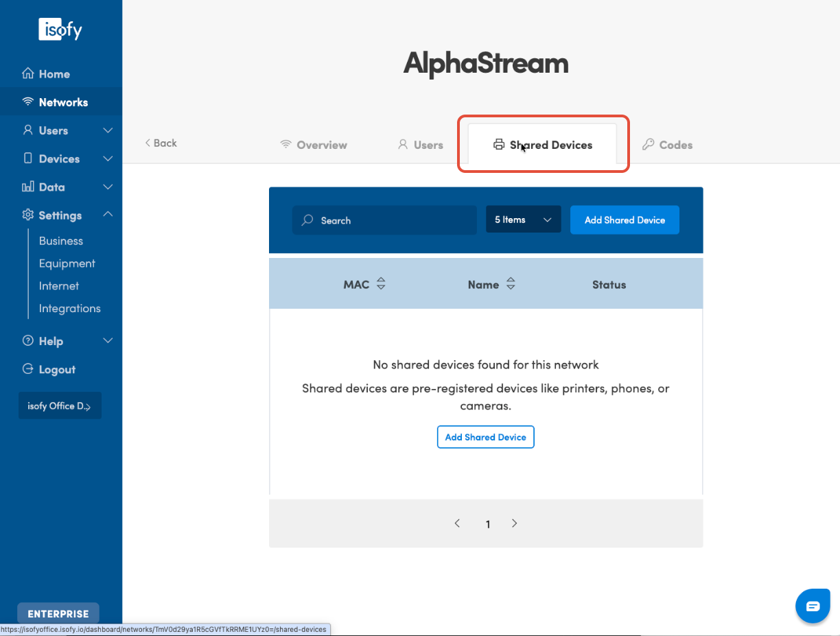
Task: Click the Overview tab wifi icon
Action: coord(286,144)
